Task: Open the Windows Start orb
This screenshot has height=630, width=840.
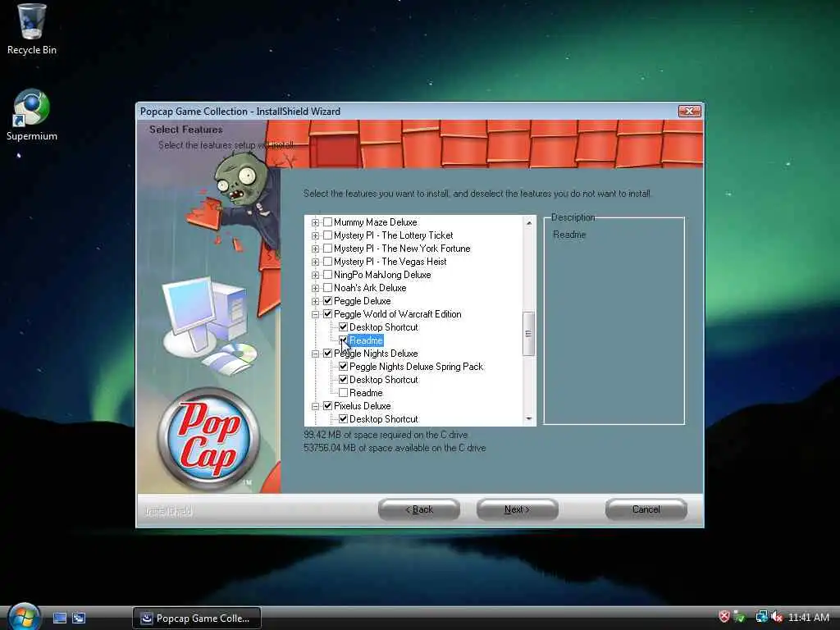Action: [23, 617]
